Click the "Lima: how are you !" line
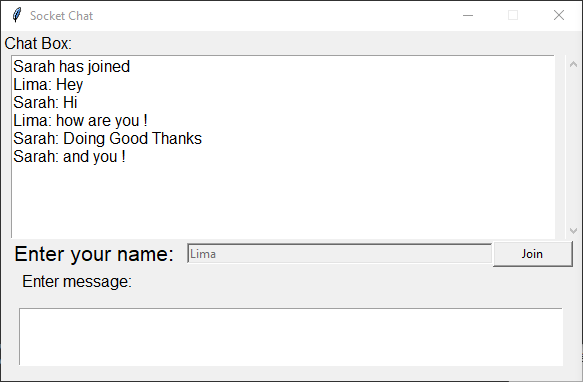583x382 pixels. coord(80,121)
